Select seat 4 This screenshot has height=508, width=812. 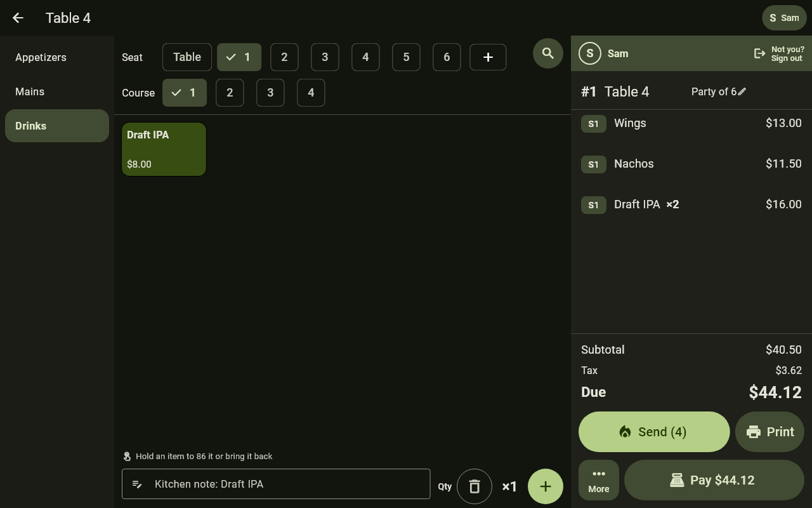365,57
